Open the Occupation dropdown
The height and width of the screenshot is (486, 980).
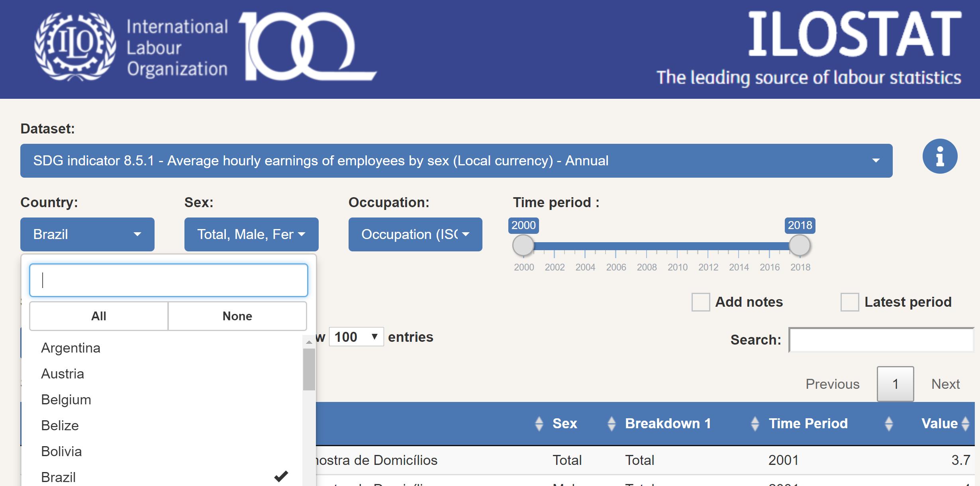pyautogui.click(x=415, y=234)
